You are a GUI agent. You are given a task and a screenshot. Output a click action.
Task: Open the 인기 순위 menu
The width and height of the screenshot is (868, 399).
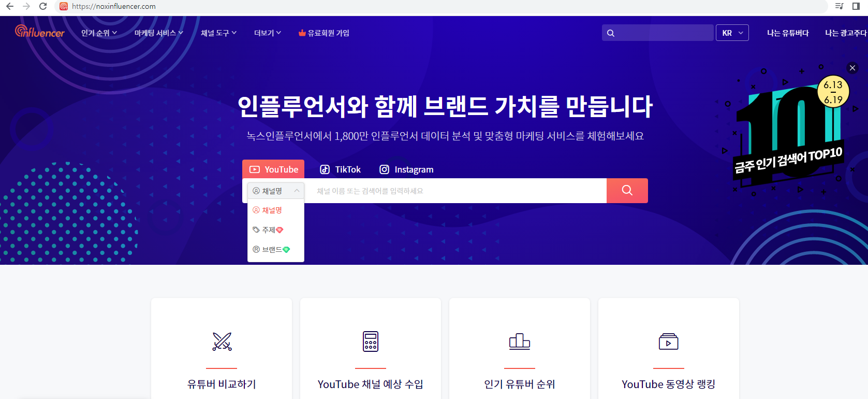[x=99, y=33]
